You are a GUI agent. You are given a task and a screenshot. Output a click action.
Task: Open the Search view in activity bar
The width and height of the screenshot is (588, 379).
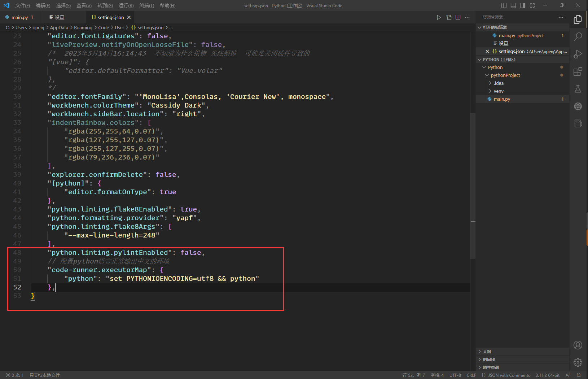[x=578, y=36]
